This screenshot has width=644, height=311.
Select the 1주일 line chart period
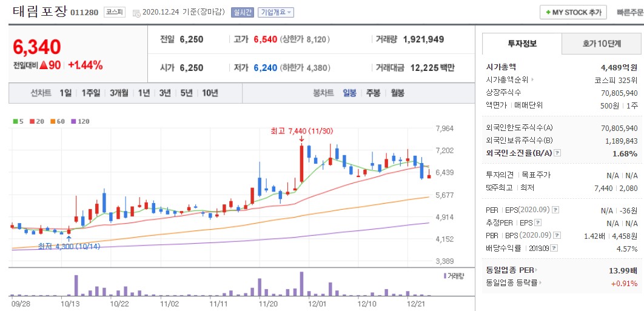coord(90,93)
